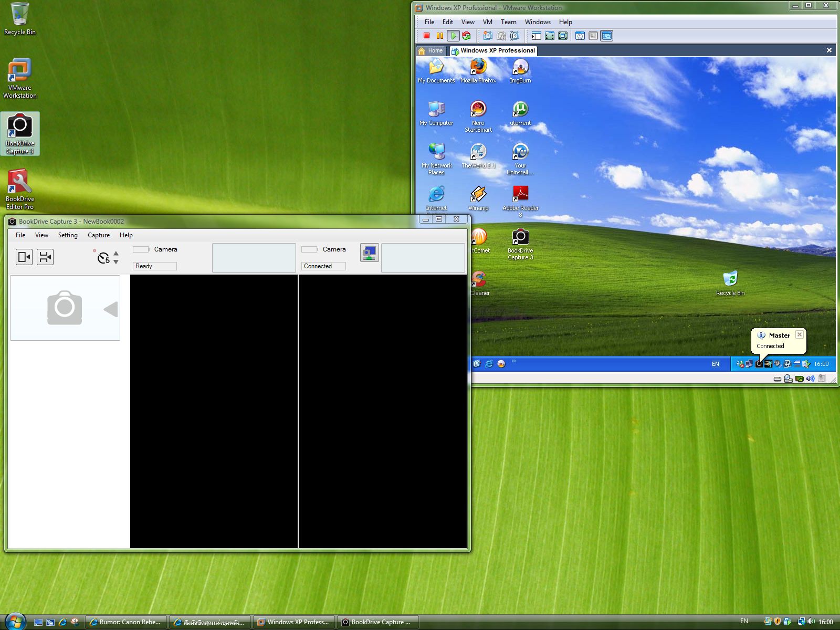The image size is (840, 630).
Task: Open View menu in BookDrive Capture
Action: pos(41,235)
